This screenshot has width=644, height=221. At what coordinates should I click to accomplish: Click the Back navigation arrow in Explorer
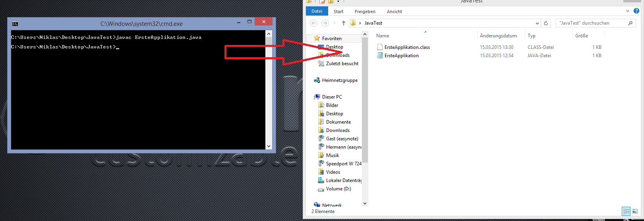(x=314, y=23)
